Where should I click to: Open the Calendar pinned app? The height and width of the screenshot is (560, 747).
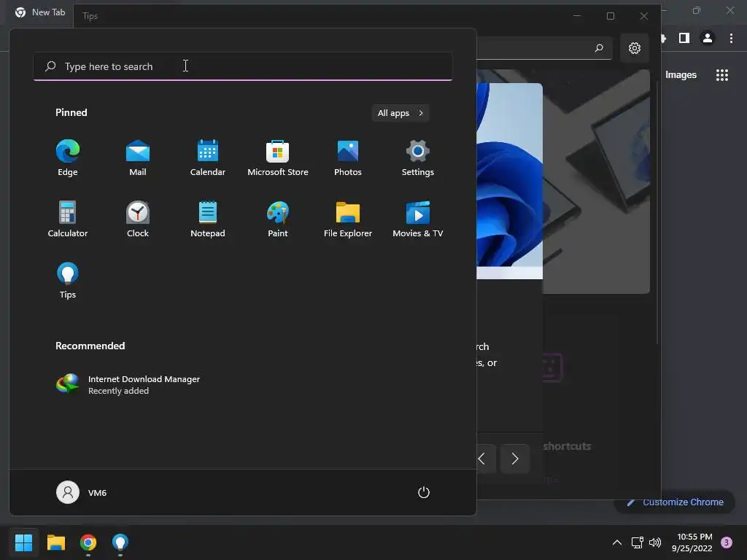coord(208,158)
